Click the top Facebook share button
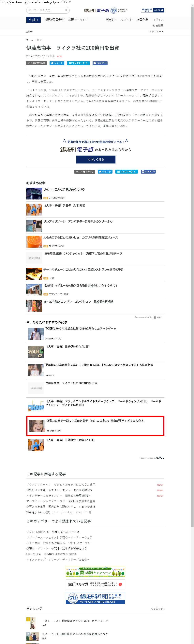 tap(100, 63)
